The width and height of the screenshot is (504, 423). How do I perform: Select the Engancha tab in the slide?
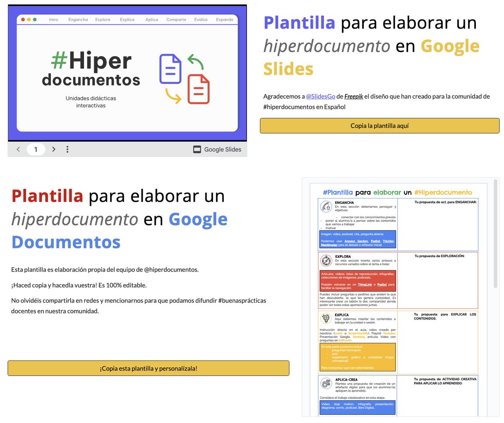coord(78,20)
